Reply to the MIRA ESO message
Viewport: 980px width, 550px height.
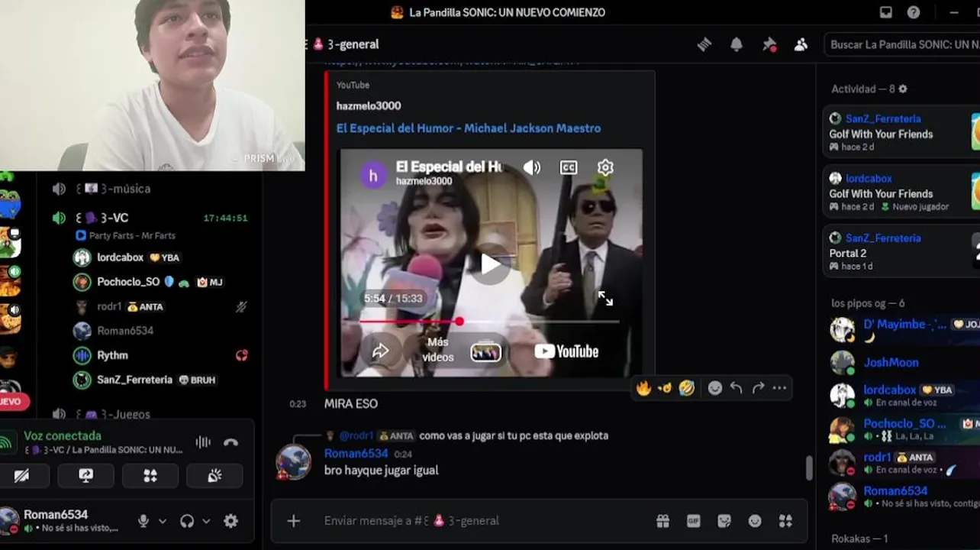coord(736,388)
